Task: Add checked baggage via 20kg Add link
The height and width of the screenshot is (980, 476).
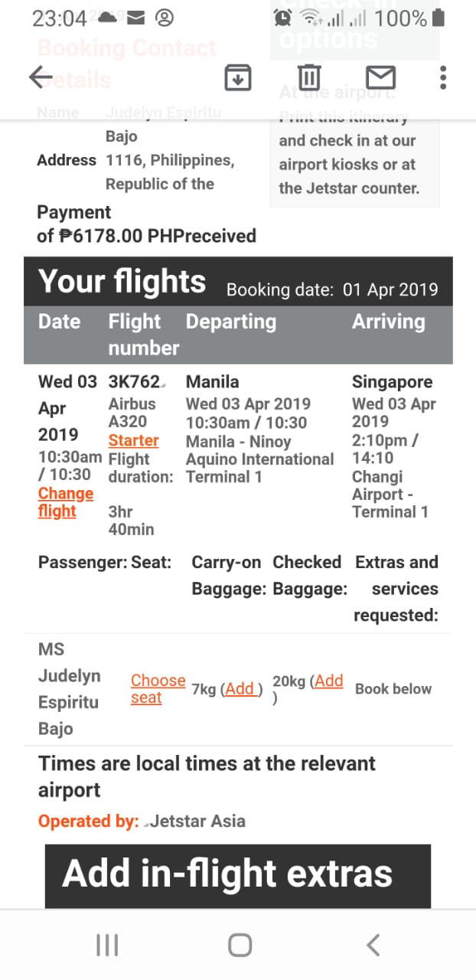Action: tap(329, 681)
